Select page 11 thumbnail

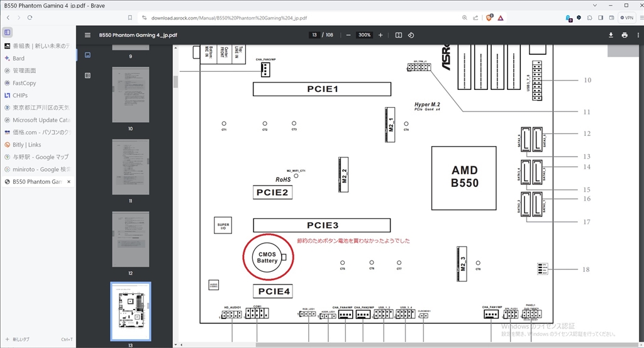pos(131,167)
